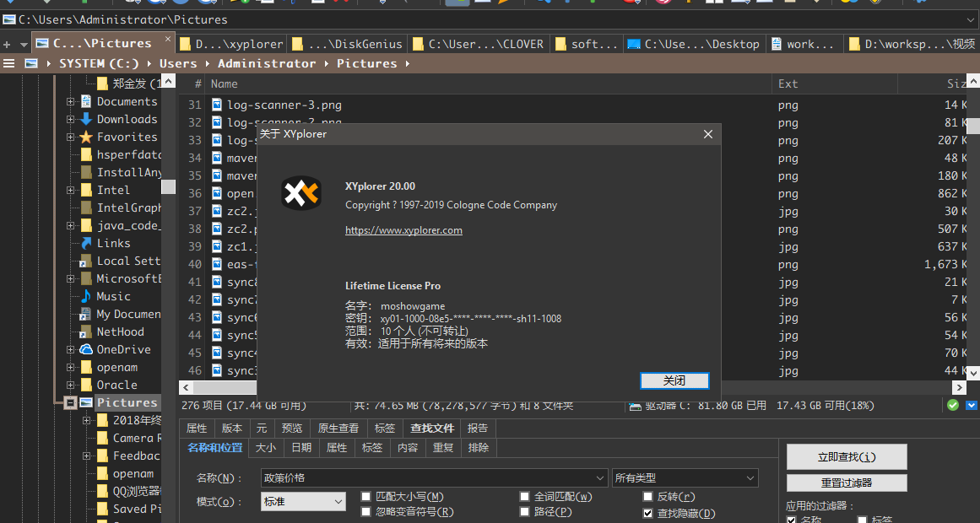The image size is (980, 523).
Task: Click the My Documents shortcut icon in the tree
Action: coord(86,315)
